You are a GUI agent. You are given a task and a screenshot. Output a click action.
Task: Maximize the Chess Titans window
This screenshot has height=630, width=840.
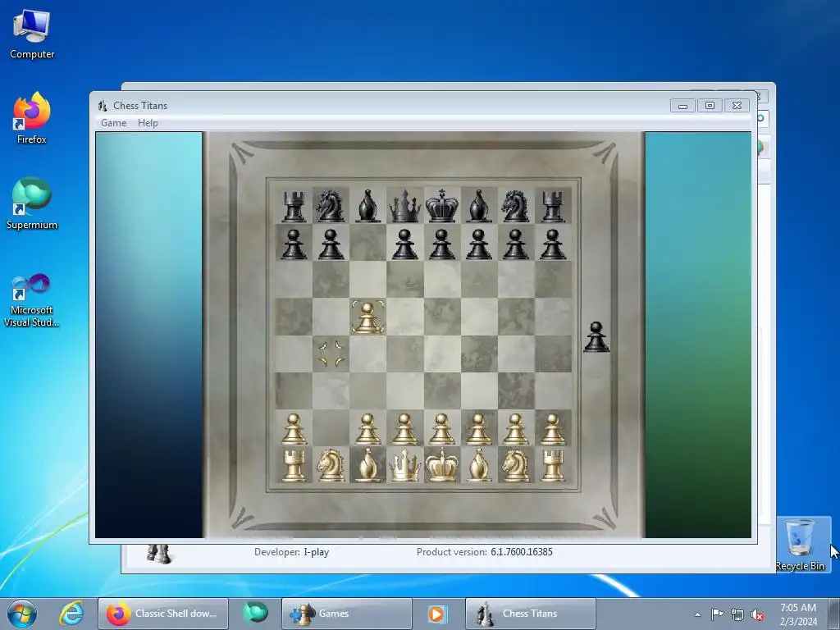tap(710, 106)
